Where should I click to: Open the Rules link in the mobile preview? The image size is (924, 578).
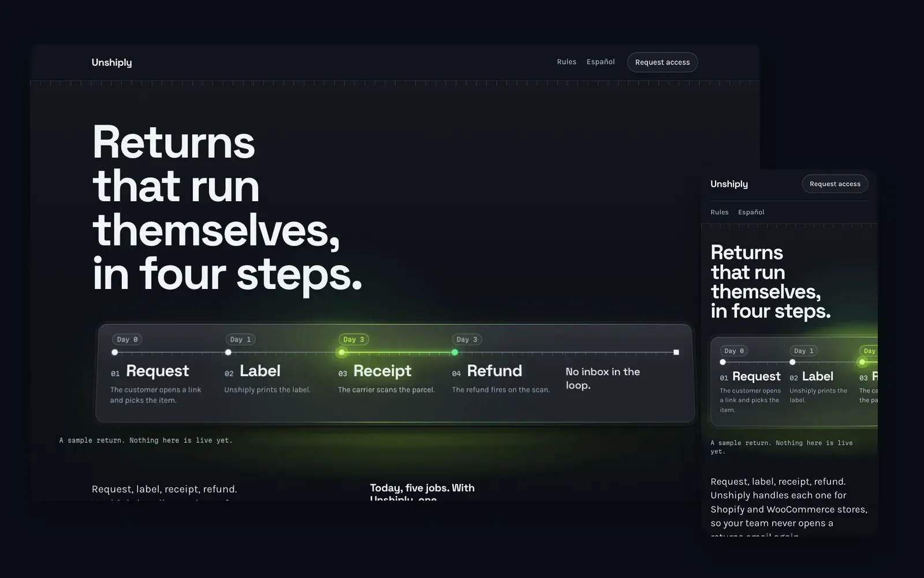(x=720, y=212)
